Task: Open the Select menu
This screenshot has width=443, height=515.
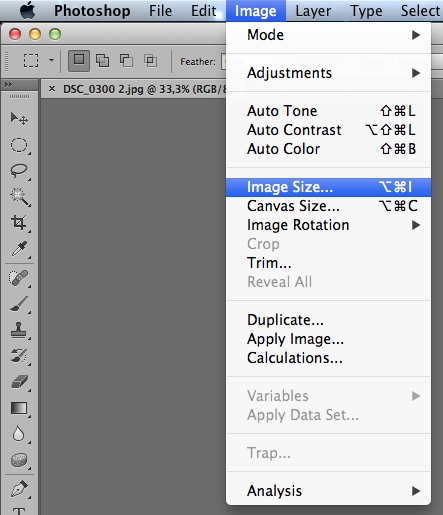Action: click(421, 11)
